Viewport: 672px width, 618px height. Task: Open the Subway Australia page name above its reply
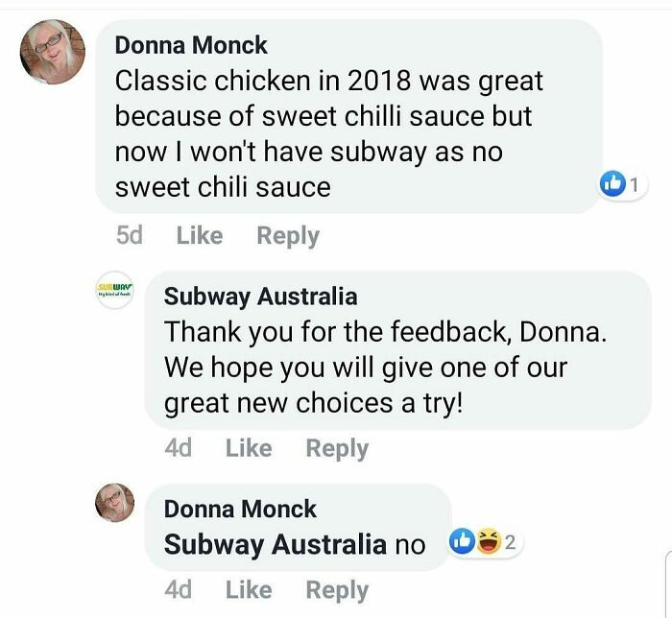260,297
